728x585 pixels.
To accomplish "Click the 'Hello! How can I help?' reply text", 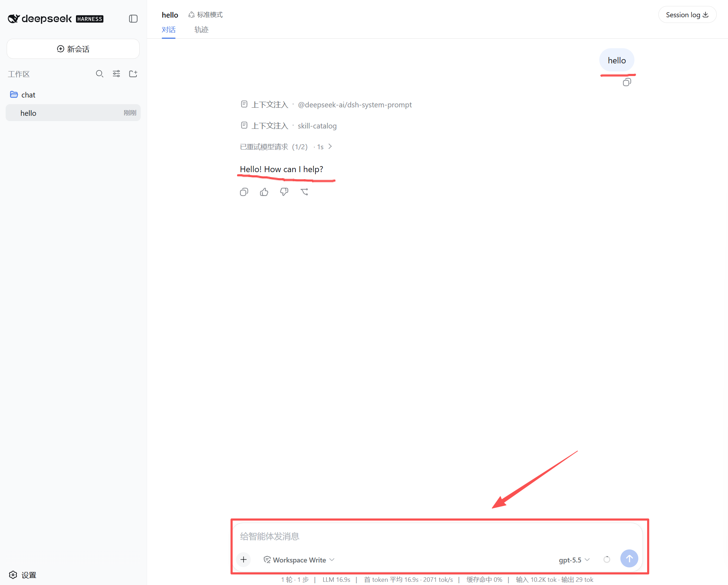I will (281, 169).
